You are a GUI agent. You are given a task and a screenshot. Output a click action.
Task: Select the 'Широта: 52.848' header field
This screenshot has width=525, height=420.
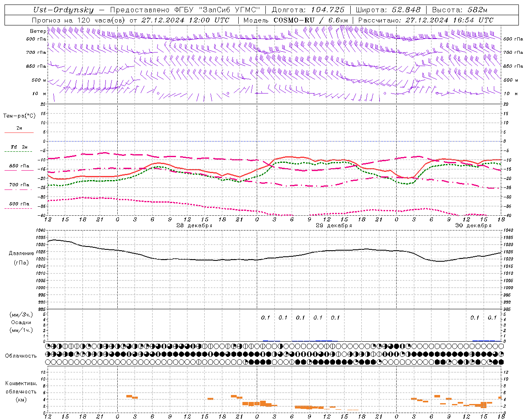pos(388,10)
